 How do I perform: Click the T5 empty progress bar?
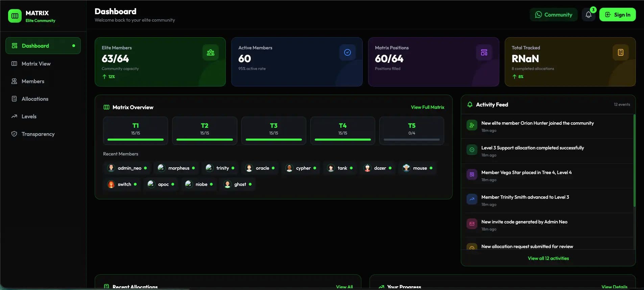[411, 140]
